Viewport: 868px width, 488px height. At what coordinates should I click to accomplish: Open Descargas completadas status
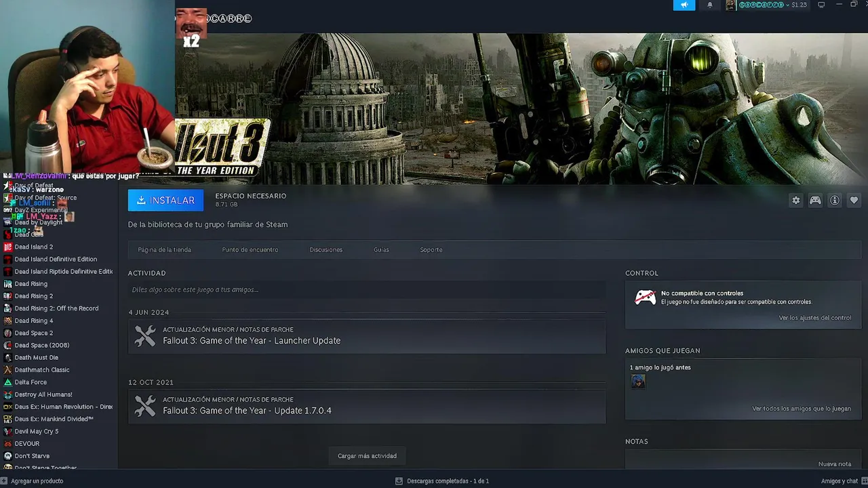click(x=442, y=481)
